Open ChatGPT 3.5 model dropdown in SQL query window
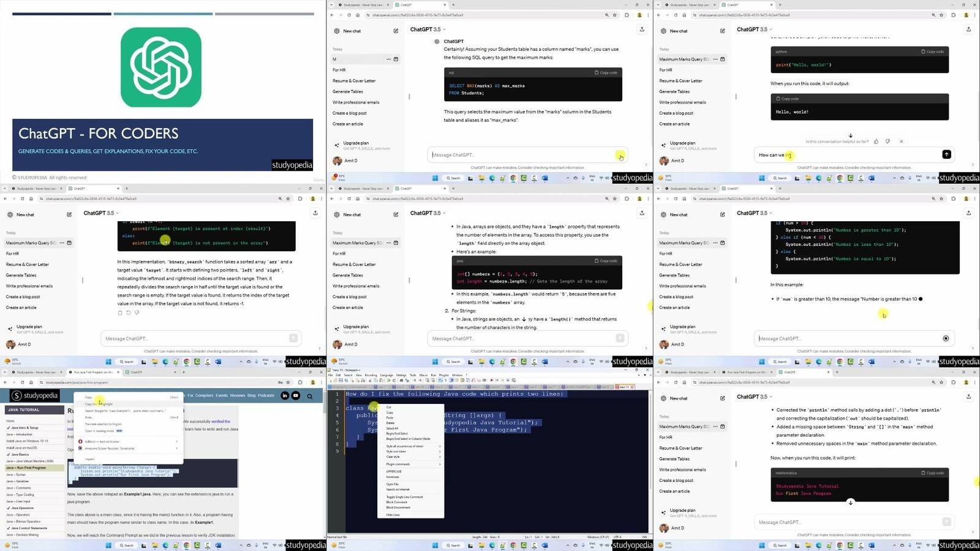This screenshot has height=551, width=980. 428,29
